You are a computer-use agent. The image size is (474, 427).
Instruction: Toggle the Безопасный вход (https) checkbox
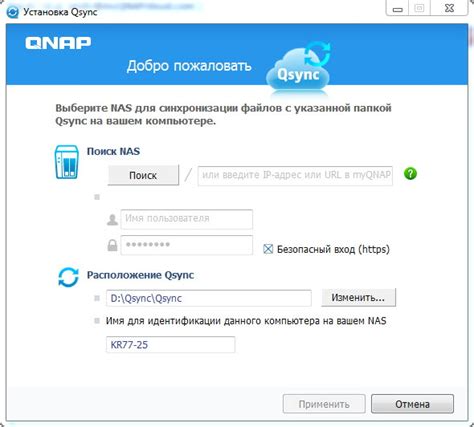click(x=268, y=249)
